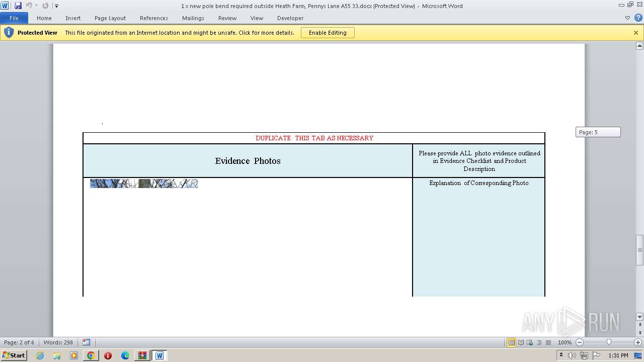Open the File tab
This screenshot has height=362, width=644.
14,18
